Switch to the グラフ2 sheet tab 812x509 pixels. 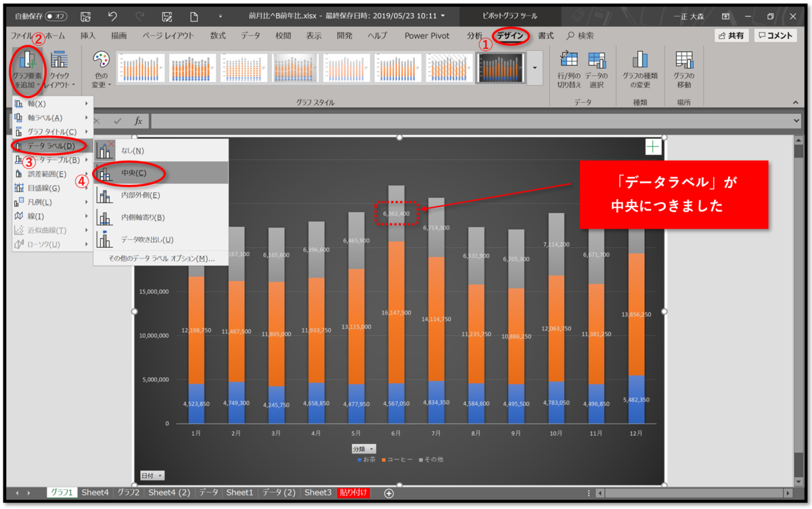click(128, 493)
